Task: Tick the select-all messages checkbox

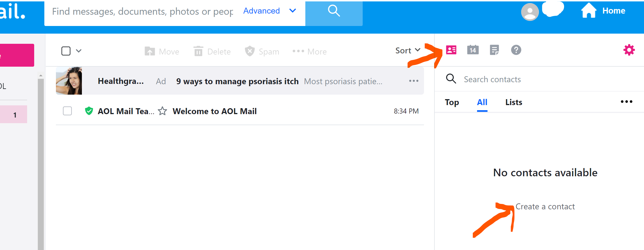Action: click(x=66, y=51)
